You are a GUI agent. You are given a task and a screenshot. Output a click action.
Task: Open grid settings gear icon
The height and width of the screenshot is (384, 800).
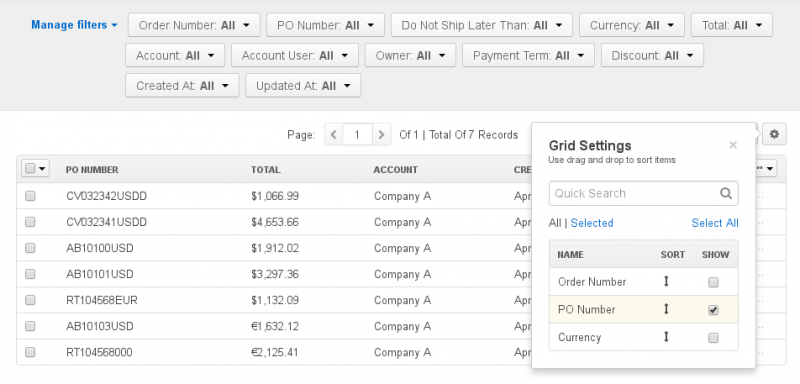coord(774,135)
